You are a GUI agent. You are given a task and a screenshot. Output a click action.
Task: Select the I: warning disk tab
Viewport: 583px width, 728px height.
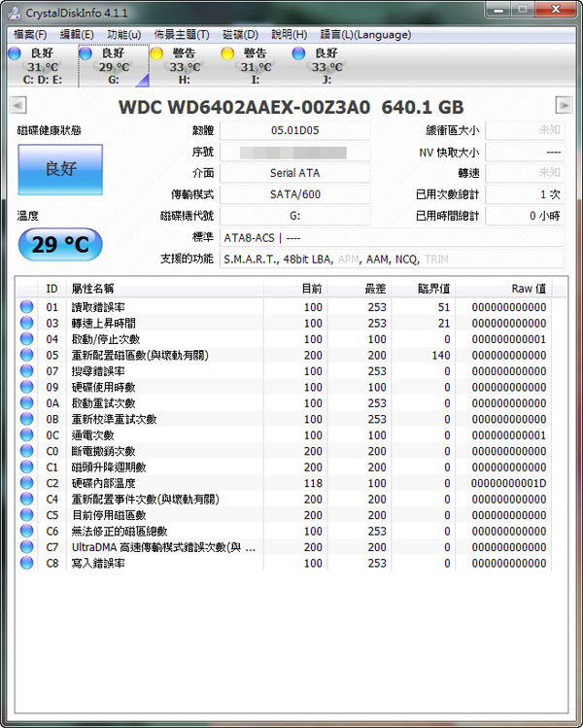[x=256, y=66]
